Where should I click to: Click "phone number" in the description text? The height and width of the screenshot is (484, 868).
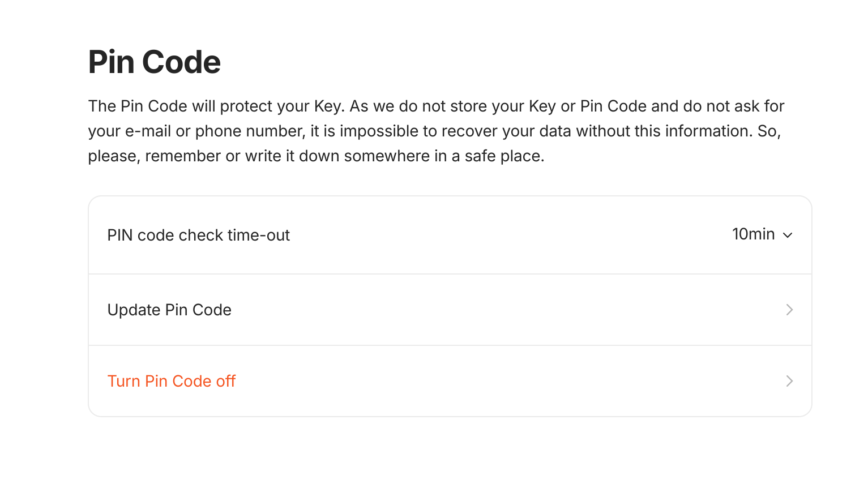tap(250, 131)
